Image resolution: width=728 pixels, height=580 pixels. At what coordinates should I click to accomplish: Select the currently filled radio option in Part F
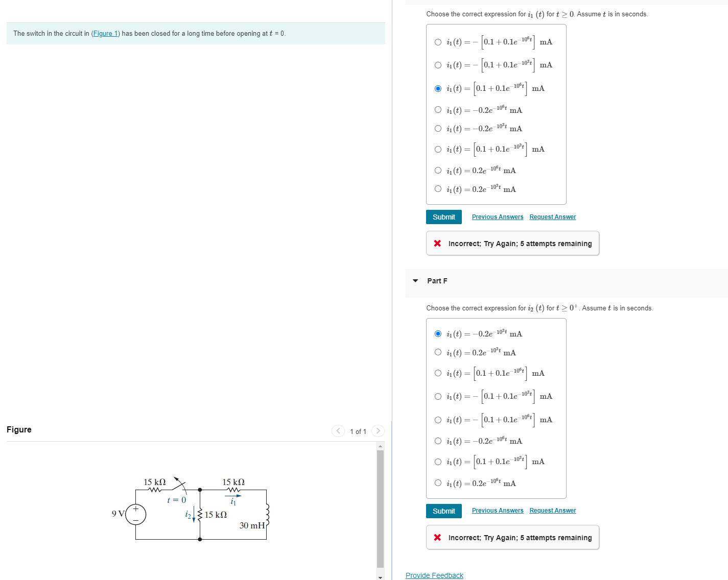click(x=438, y=333)
